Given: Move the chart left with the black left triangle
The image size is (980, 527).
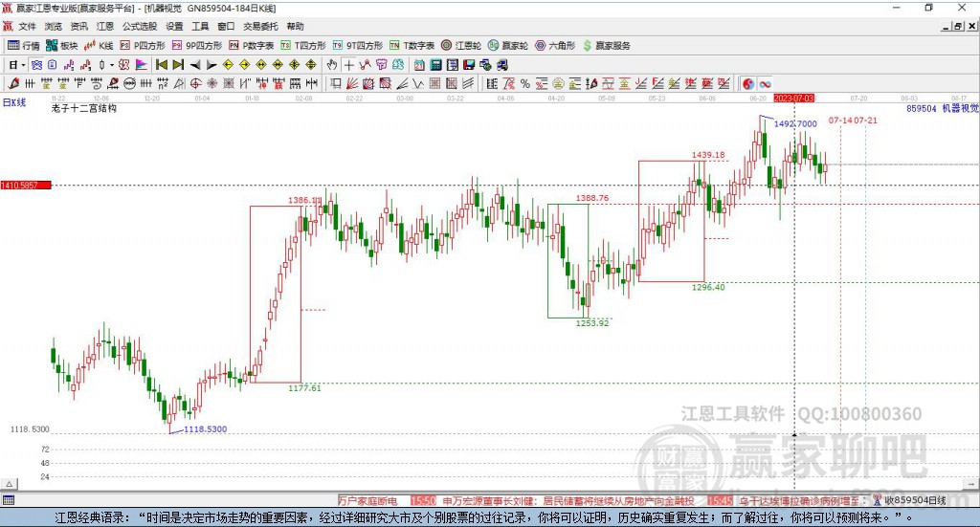Looking at the screenshot, I should tap(195, 65).
